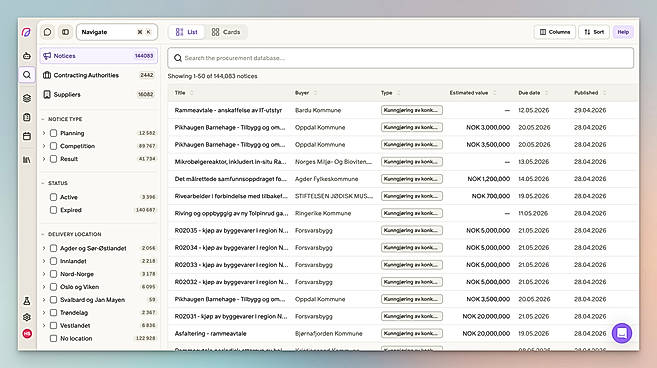657x368 pixels.
Task: Open the settings gear icon
Action: [x=27, y=317]
